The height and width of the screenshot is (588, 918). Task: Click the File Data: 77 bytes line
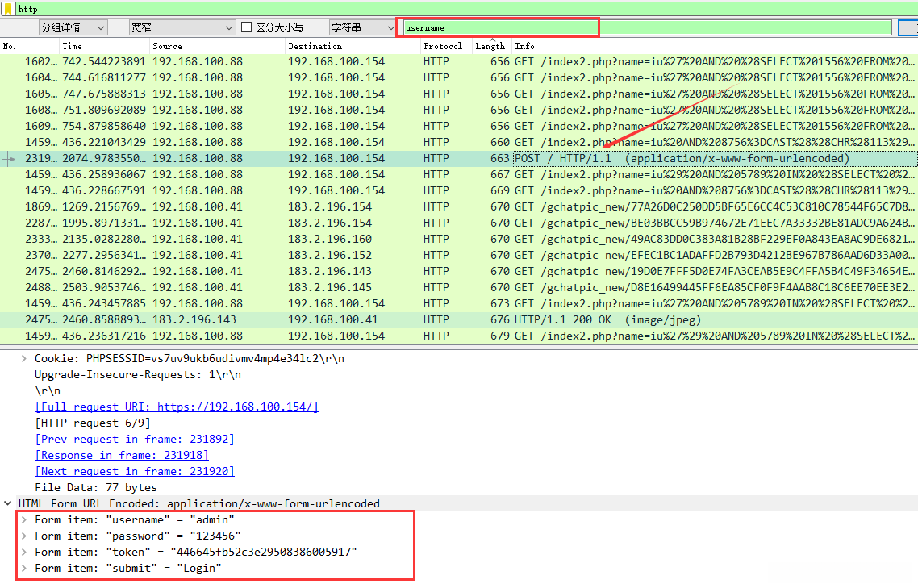pyautogui.click(x=95, y=487)
